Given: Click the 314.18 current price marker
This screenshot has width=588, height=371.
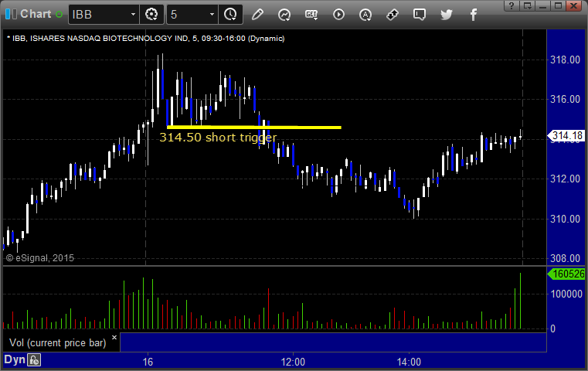Looking at the screenshot, I should click(566, 135).
